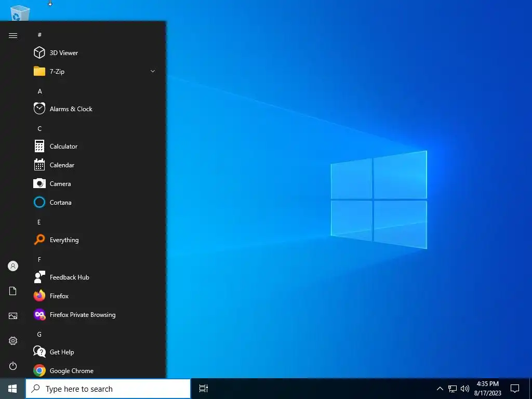Click the '3D Viewer' text label
This screenshot has height=399, width=532.
click(x=64, y=52)
